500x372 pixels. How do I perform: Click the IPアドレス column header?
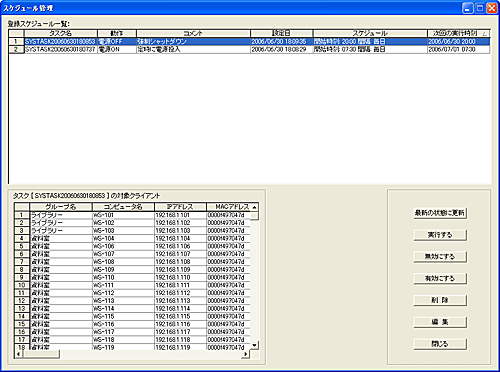point(180,207)
